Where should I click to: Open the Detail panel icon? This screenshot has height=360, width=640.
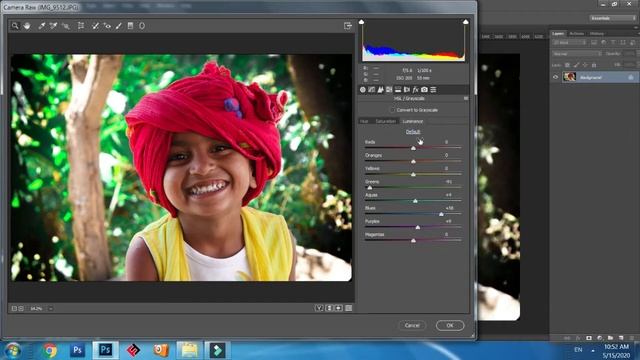[380, 89]
